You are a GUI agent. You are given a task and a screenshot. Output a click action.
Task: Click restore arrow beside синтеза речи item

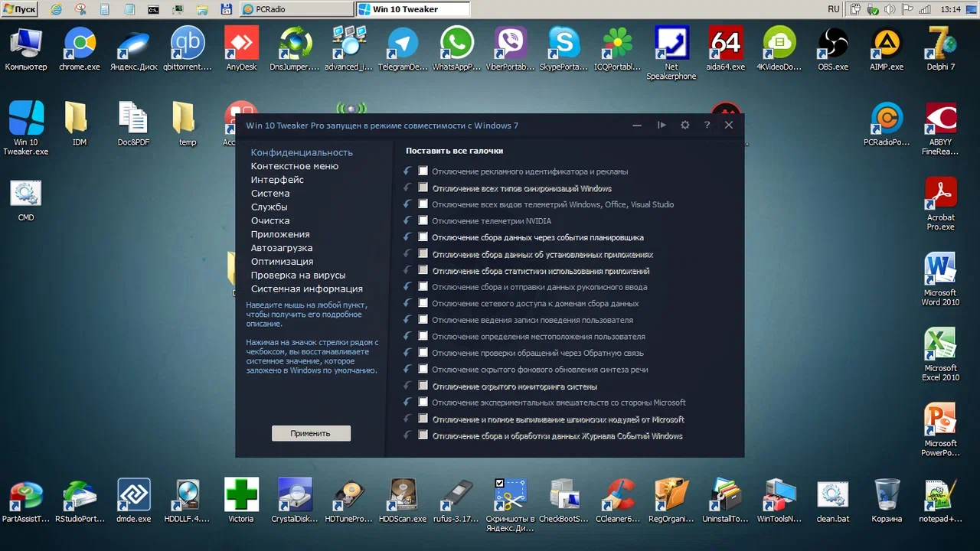(407, 369)
